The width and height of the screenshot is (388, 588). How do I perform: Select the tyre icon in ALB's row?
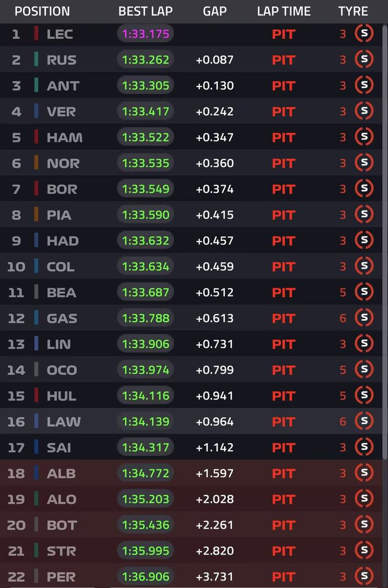coord(364,473)
